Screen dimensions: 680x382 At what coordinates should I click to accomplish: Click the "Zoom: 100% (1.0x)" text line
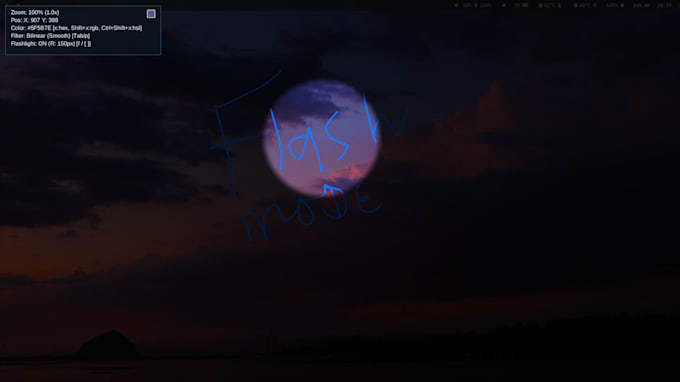point(35,13)
